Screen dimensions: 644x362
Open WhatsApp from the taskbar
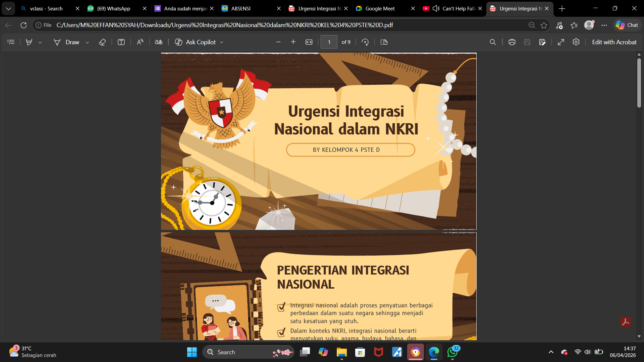pyautogui.click(x=452, y=352)
